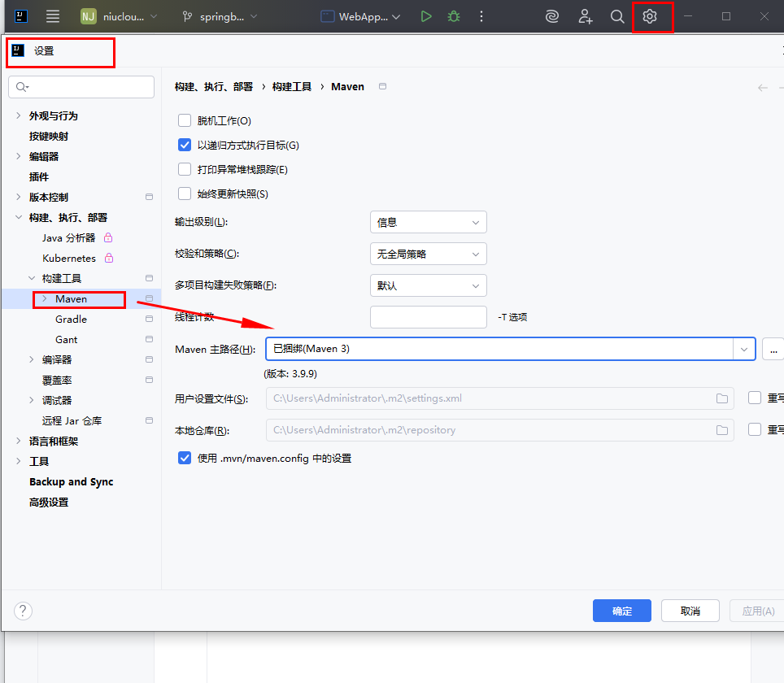Enable the 脱机工作 checkbox
The width and height of the screenshot is (784, 683).
[x=185, y=121]
